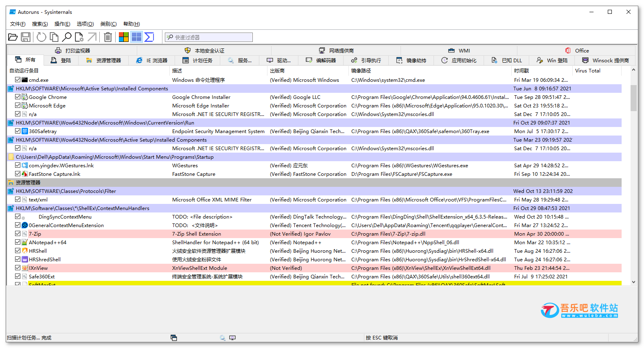Click the Save floppy disk toolbar icon
644x348 pixels.
(26, 37)
